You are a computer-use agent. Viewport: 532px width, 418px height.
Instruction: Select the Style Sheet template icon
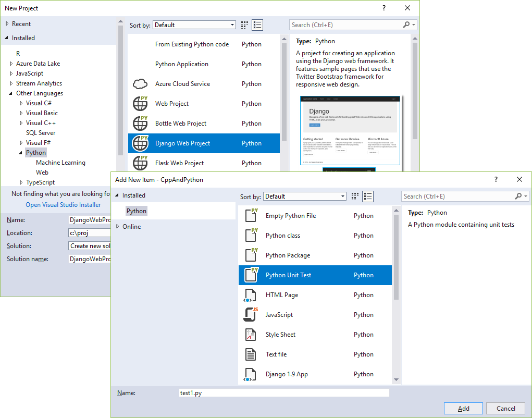[250, 334]
